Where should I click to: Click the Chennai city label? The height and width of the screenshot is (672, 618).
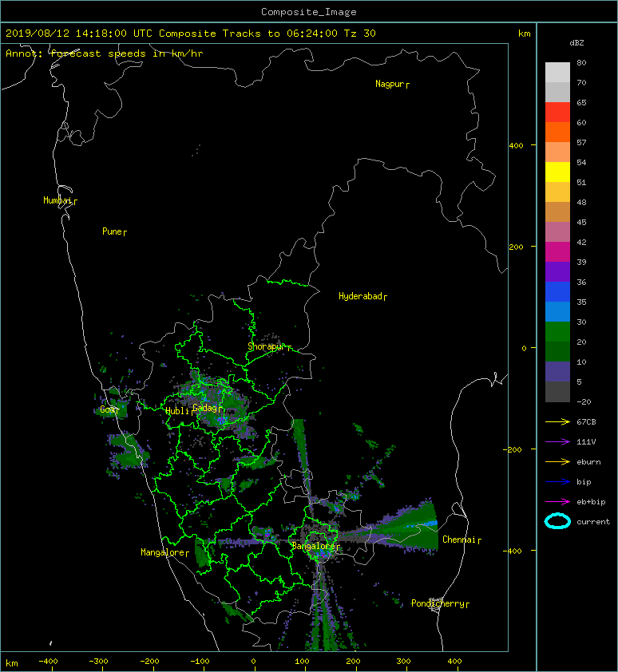(460, 540)
